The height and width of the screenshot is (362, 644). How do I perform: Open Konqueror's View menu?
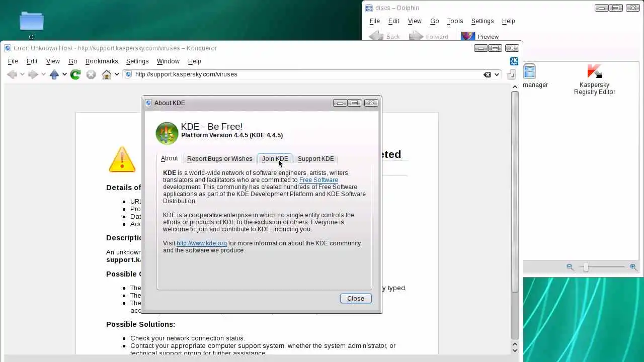click(53, 61)
